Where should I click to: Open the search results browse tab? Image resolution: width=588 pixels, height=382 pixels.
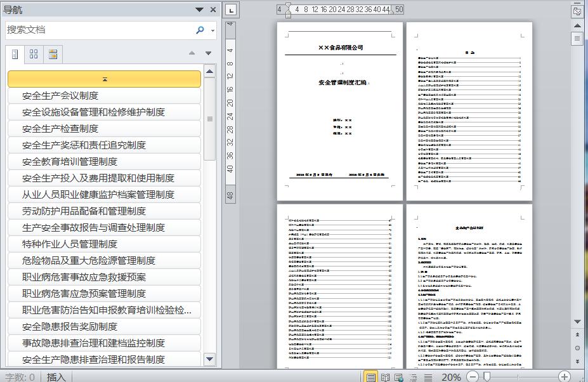(x=53, y=55)
